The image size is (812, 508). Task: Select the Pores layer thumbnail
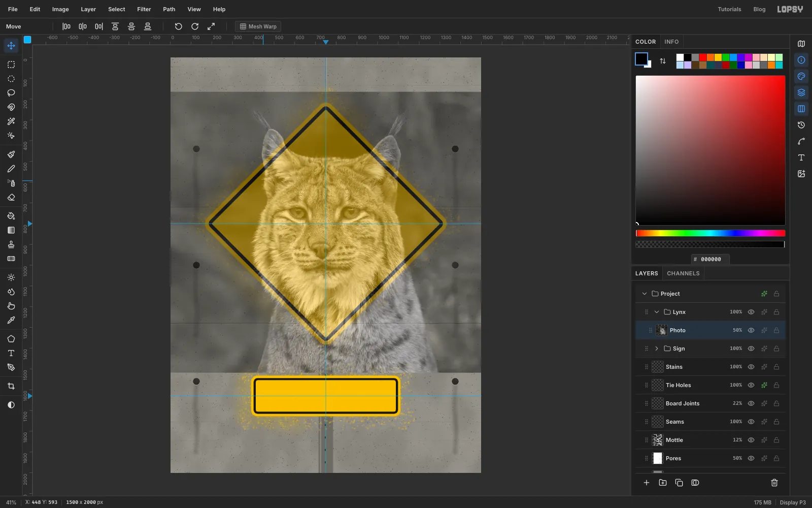[658, 458]
